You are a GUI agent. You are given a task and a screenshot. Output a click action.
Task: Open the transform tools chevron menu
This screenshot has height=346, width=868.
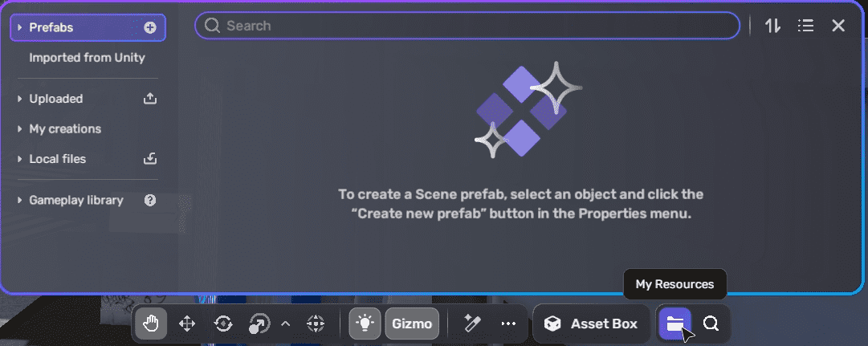[x=285, y=324]
